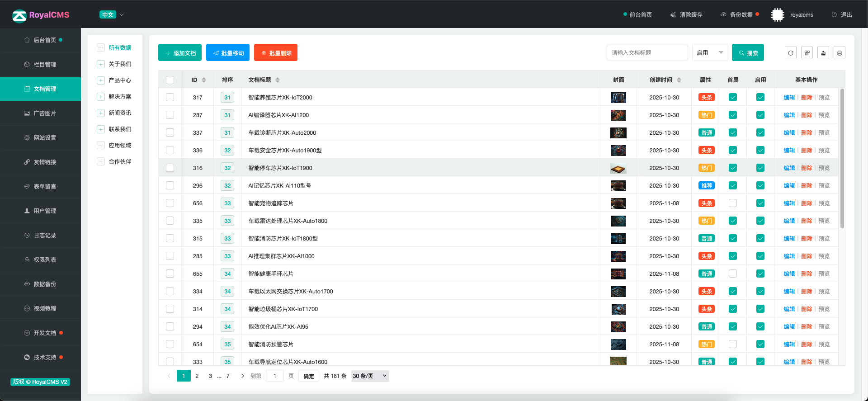This screenshot has height=401, width=868.
Task: Click the 用户管理 person icon
Action: [27, 211]
